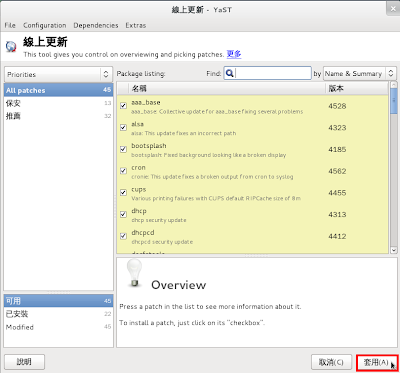Click the 套用(A) apply button
The width and height of the screenshot is (400, 373).
click(x=376, y=362)
